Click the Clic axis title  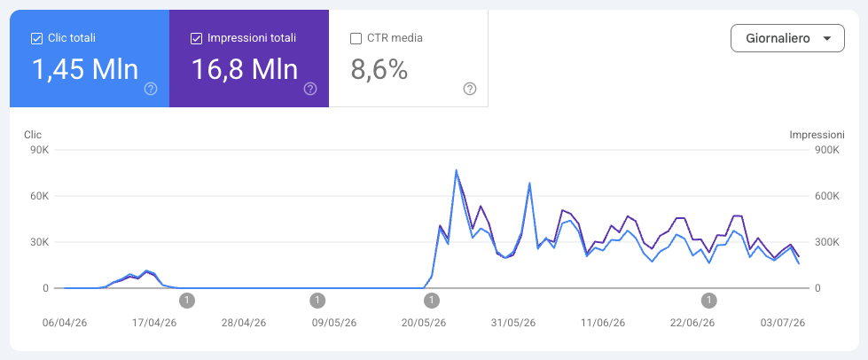(x=33, y=135)
